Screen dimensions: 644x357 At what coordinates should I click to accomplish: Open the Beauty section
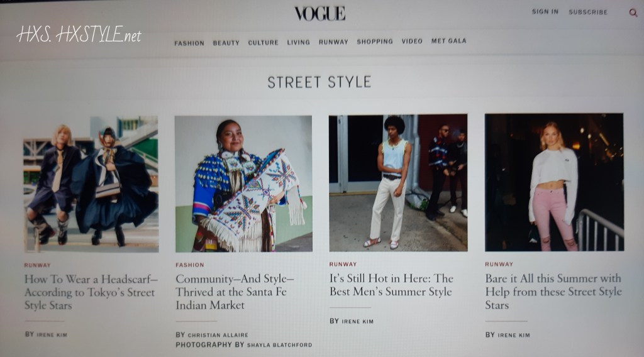[x=226, y=43]
